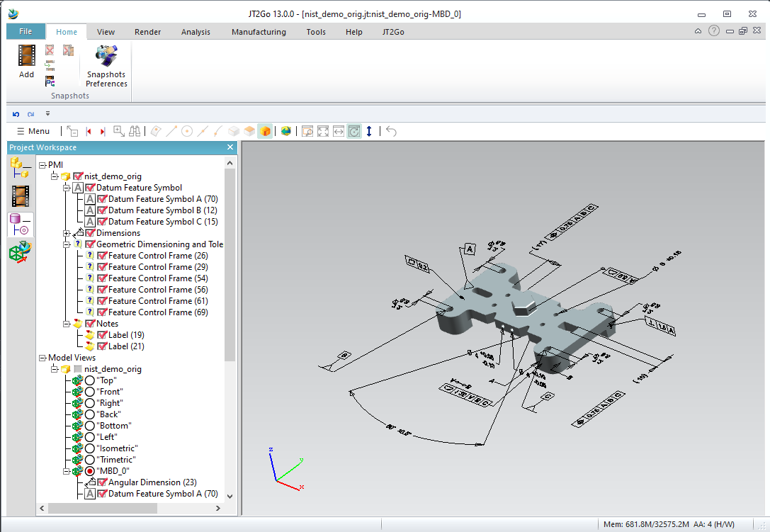Switch to the View ribbon tab
The height and width of the screenshot is (532, 770).
tap(106, 32)
